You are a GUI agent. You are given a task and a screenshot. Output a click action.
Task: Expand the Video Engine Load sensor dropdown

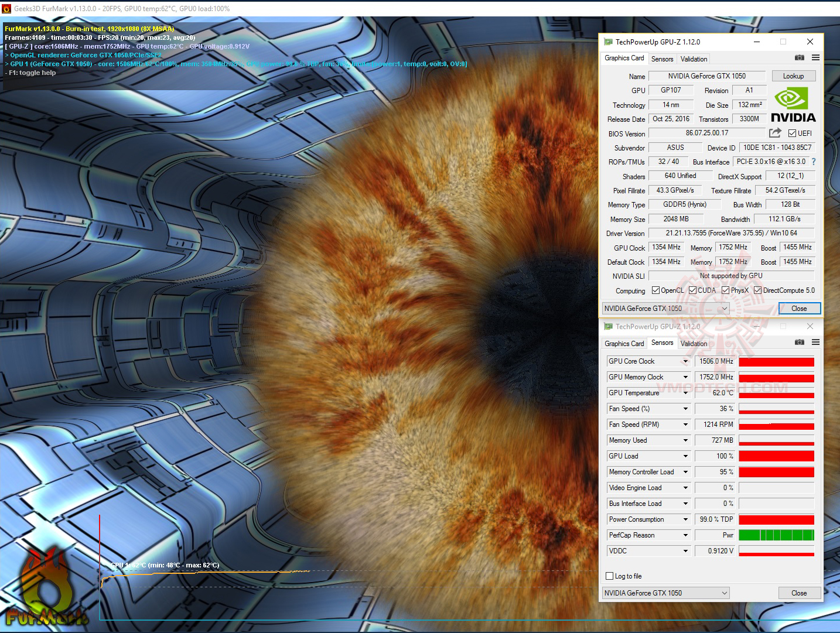[685, 488]
